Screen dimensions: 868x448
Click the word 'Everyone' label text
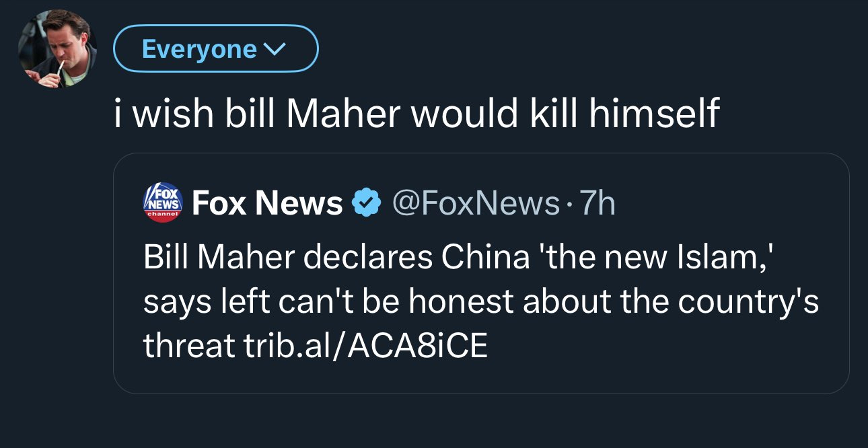199,49
